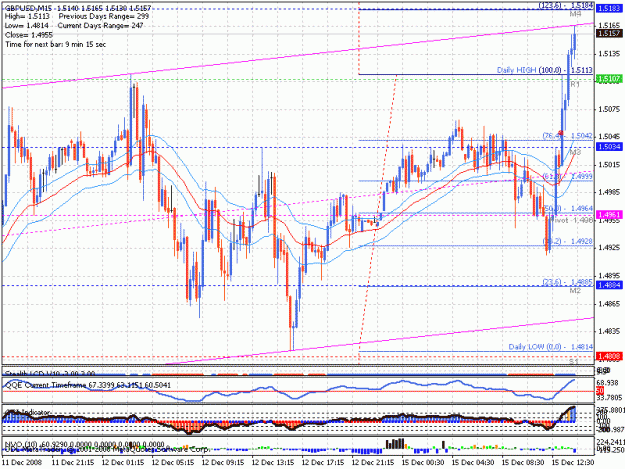Click the '11 Dec 21:15' time axis label
This screenshot has height=469, width=625.
tap(73, 462)
